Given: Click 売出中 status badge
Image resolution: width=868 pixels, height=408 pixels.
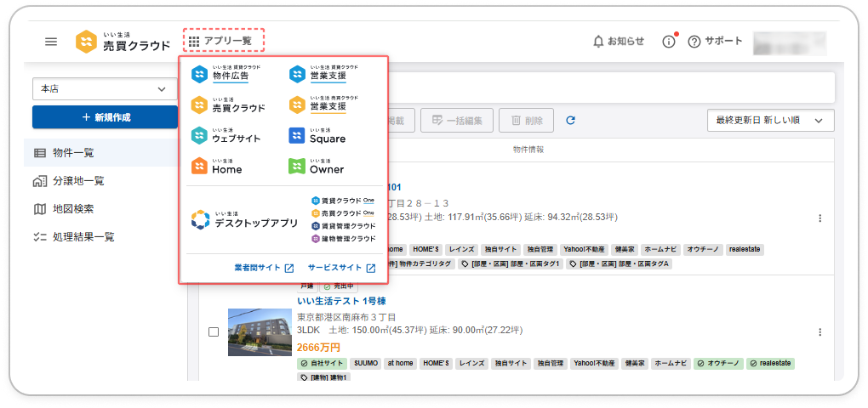Looking at the screenshot, I should point(340,287).
